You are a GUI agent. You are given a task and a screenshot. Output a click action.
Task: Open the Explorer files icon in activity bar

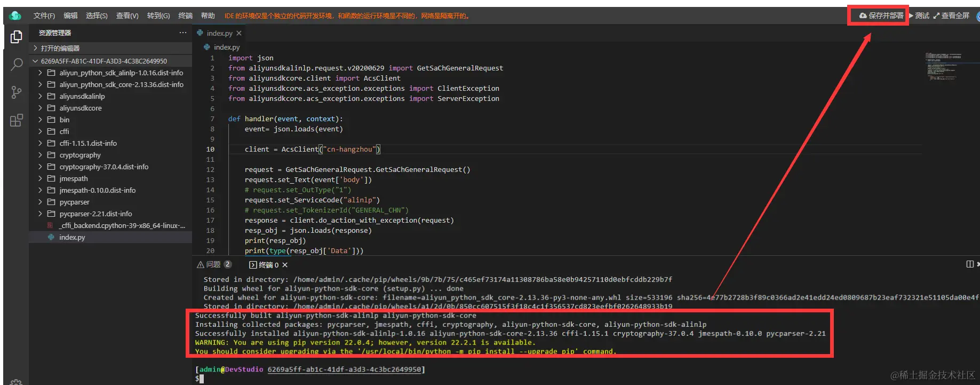coord(17,36)
